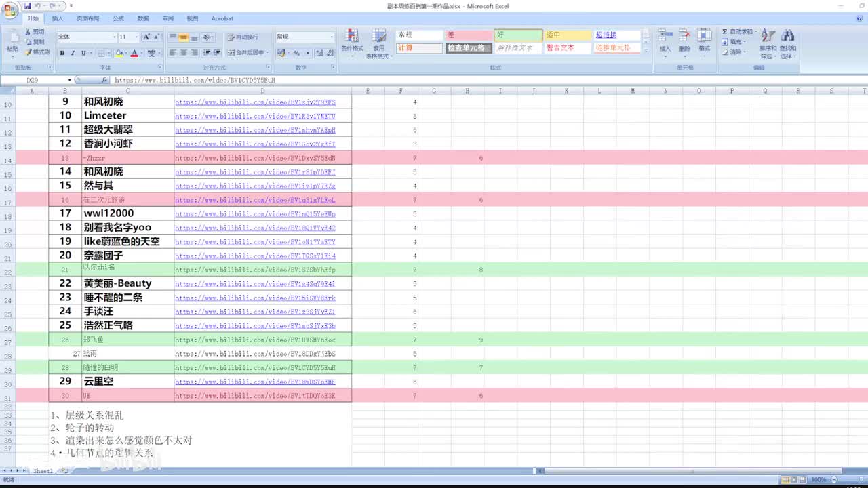
Task: Switch to the Acrobat ribbon tab
Action: (222, 18)
